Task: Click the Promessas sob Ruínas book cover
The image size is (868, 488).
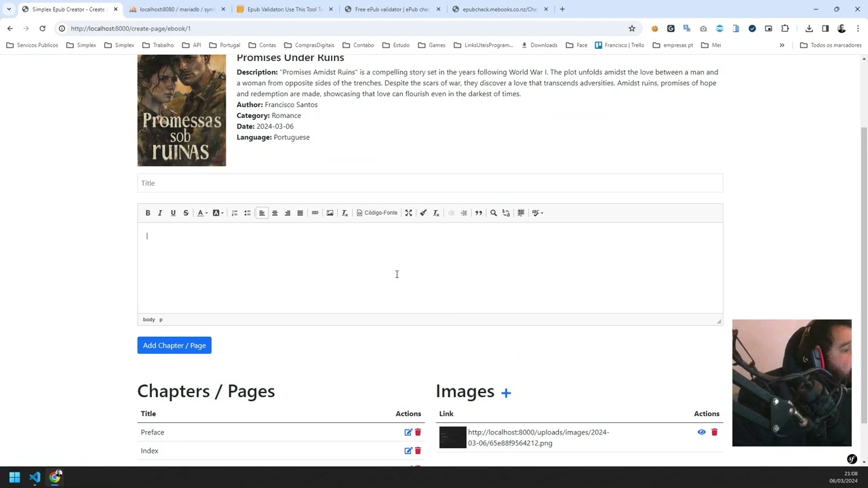Action: pyautogui.click(x=182, y=110)
